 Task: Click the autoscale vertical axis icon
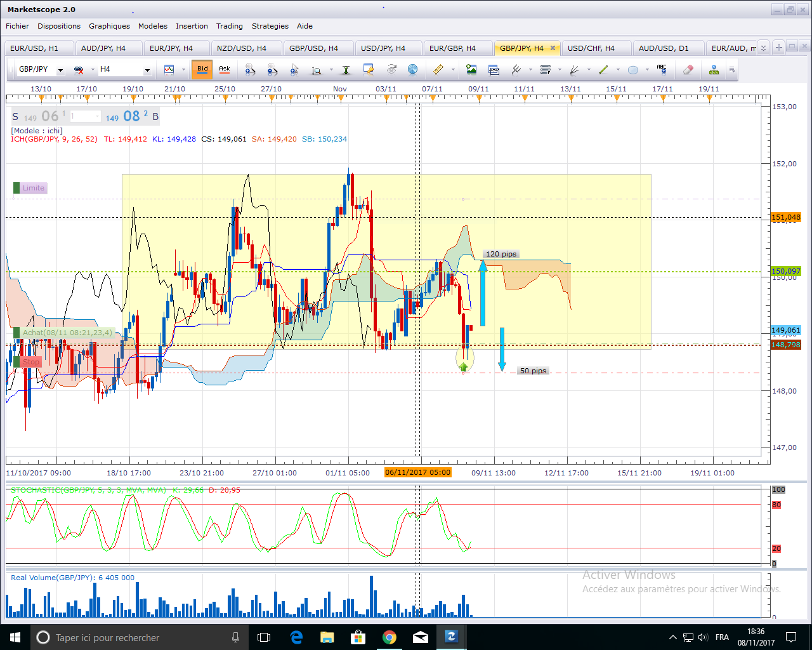tap(346, 69)
